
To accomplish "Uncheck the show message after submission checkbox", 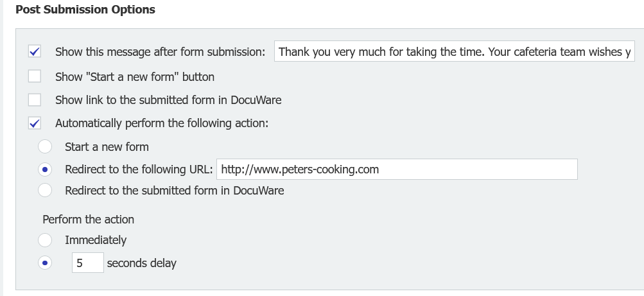I will coord(35,51).
